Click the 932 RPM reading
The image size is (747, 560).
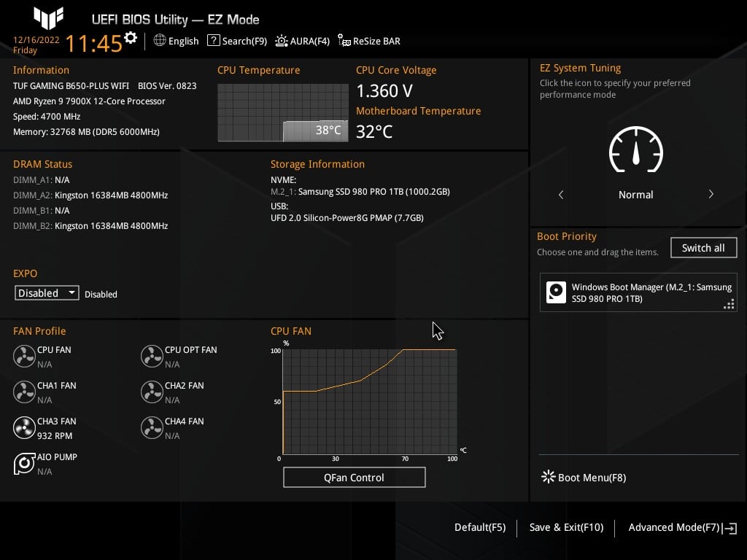[55, 436]
